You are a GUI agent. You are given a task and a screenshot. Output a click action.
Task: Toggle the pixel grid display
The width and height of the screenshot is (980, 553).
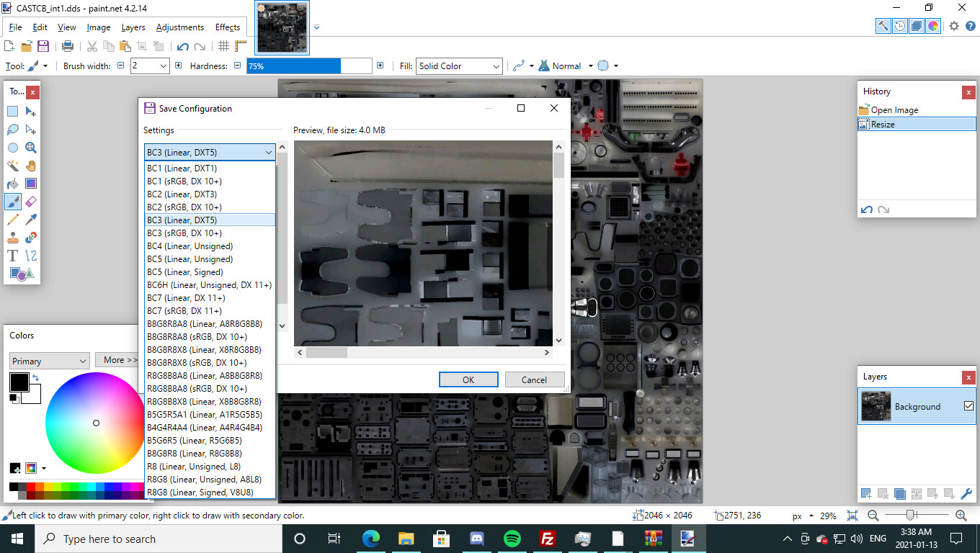pos(224,46)
